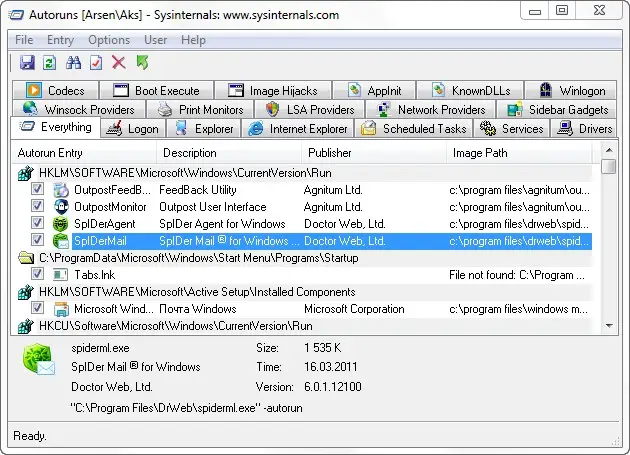Select the AppInit tab
Image resolution: width=630 pixels, height=455 pixels.
374,90
